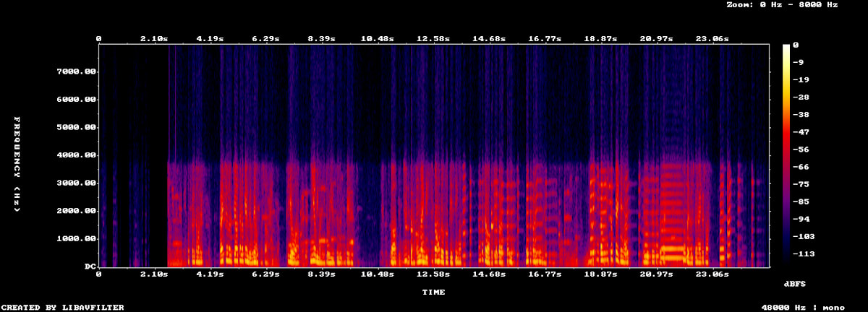Click the 4000.00 frequency tick label
The height and width of the screenshot is (312, 868).
coord(76,155)
